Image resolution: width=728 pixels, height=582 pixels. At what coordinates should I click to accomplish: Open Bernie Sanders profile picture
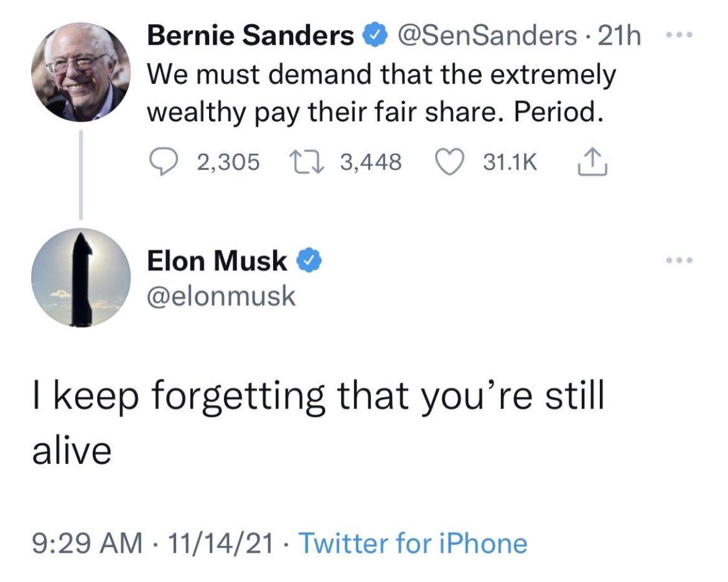point(81,72)
